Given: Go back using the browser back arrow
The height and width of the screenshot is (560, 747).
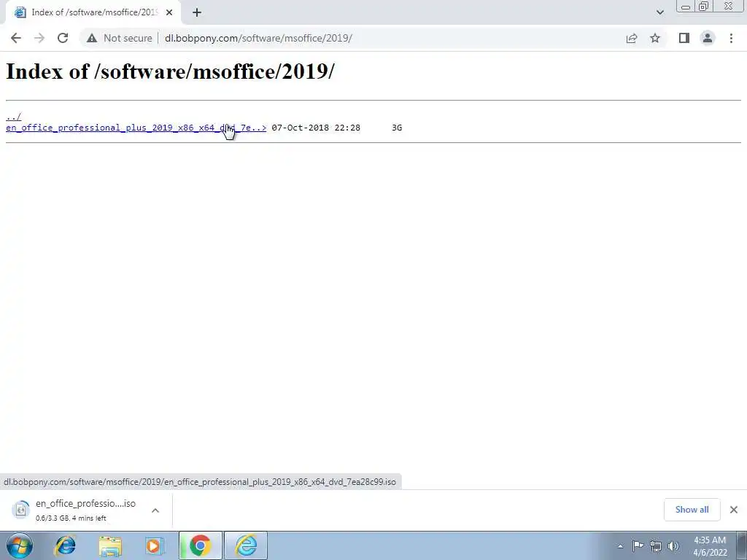Looking at the screenshot, I should 16,38.
